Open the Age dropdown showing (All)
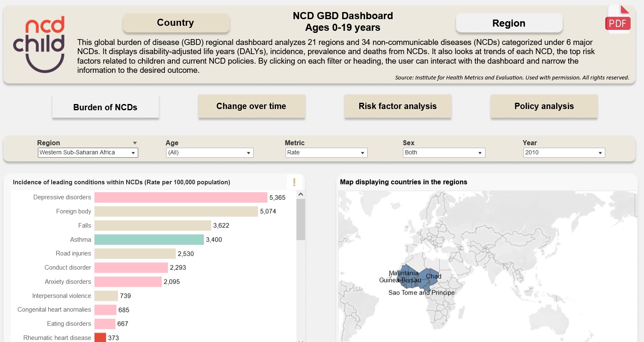Screen dimensions: 644x342 (x=209, y=153)
